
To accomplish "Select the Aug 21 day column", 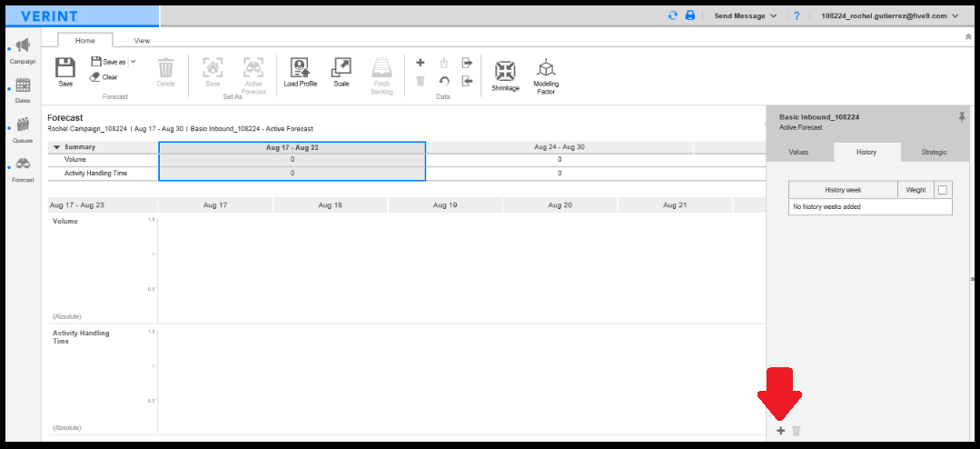I will pyautogui.click(x=675, y=205).
